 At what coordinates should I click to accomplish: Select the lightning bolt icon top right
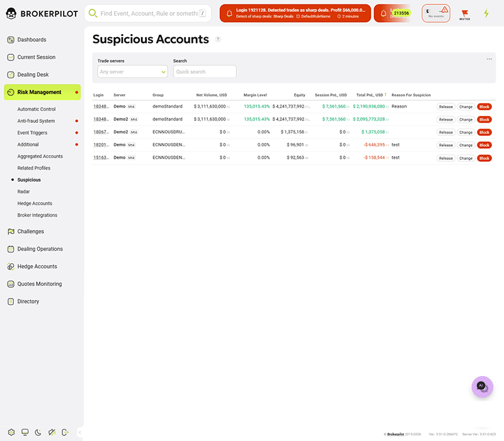tap(486, 13)
